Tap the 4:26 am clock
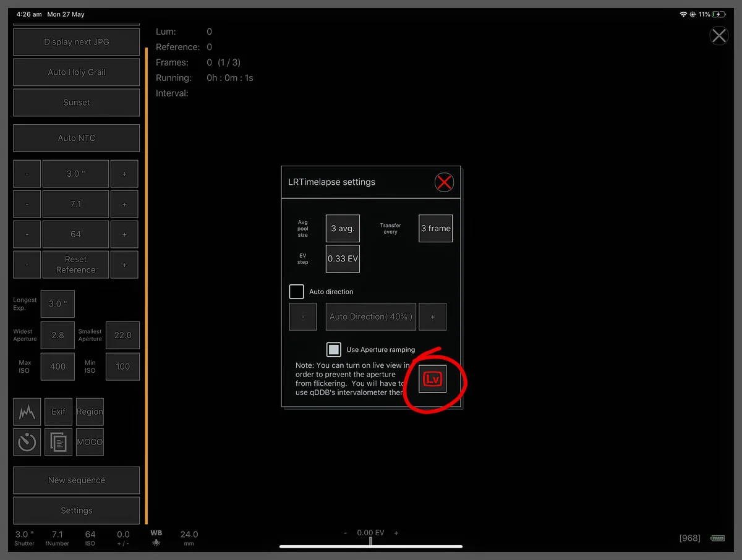742x560 pixels. (x=28, y=14)
